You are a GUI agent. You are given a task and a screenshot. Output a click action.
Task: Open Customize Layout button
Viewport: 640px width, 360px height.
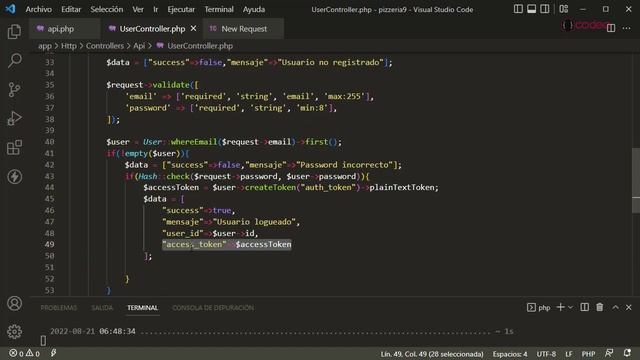564,9
